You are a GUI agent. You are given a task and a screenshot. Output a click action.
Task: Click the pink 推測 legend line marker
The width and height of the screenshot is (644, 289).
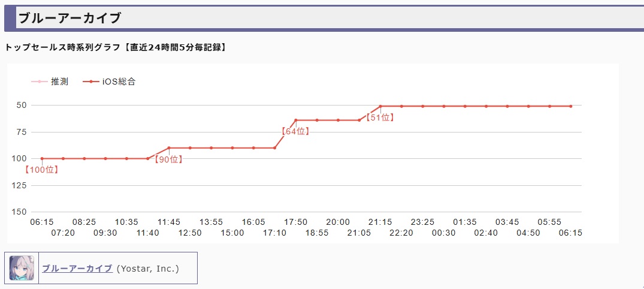[39, 82]
